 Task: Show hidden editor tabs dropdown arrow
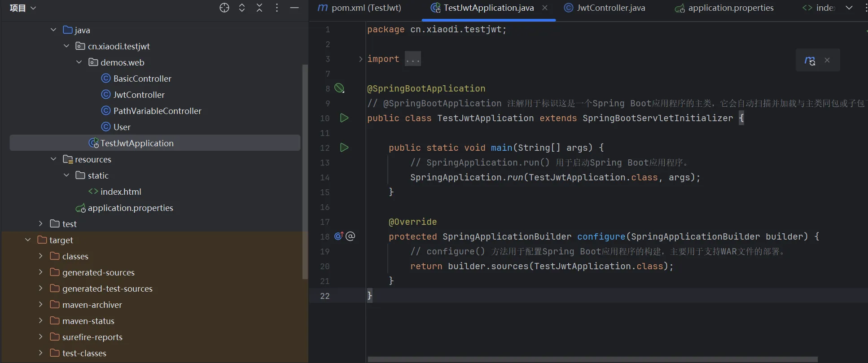pyautogui.click(x=849, y=8)
